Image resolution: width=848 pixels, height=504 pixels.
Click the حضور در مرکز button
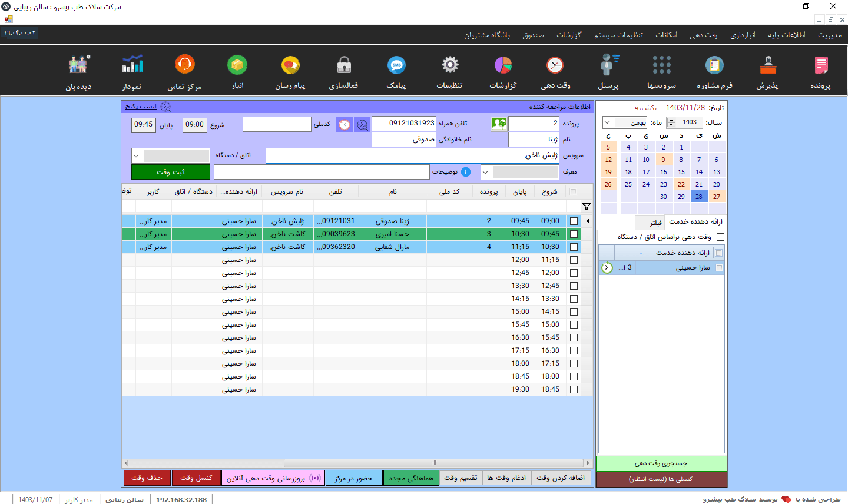(354, 478)
